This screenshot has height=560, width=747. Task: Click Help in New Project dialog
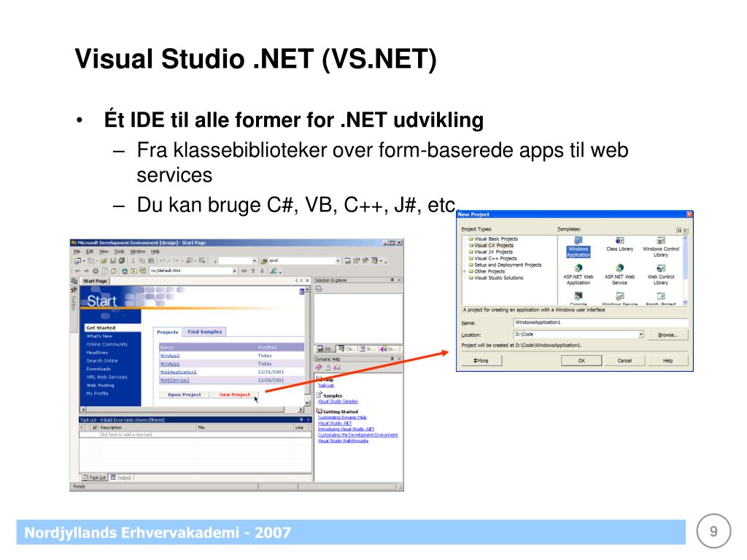pyautogui.click(x=667, y=360)
